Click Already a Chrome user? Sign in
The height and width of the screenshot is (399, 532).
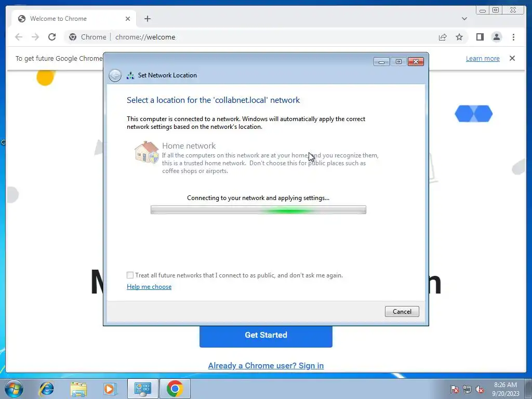[265, 365]
